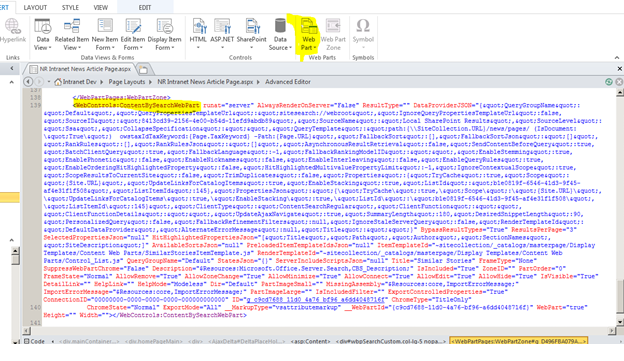Image resolution: width=624 pixels, height=361 pixels.
Task: Click the green refresh icon
Action: click(x=608, y=82)
